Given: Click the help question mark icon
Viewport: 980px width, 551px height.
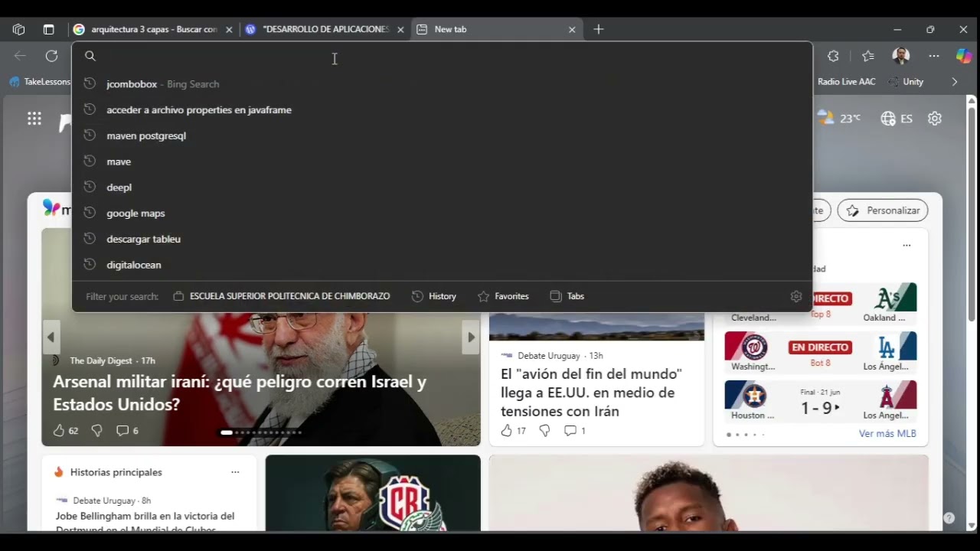Looking at the screenshot, I should (x=949, y=518).
